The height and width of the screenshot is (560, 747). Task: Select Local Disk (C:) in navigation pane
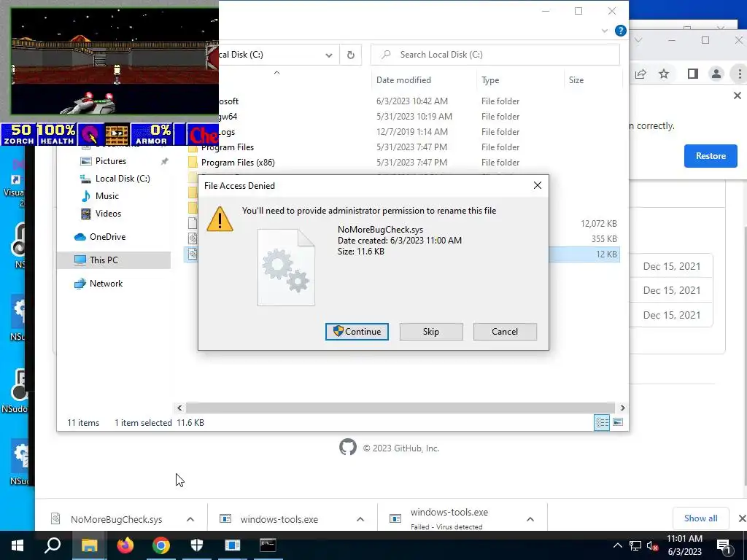[123, 179]
